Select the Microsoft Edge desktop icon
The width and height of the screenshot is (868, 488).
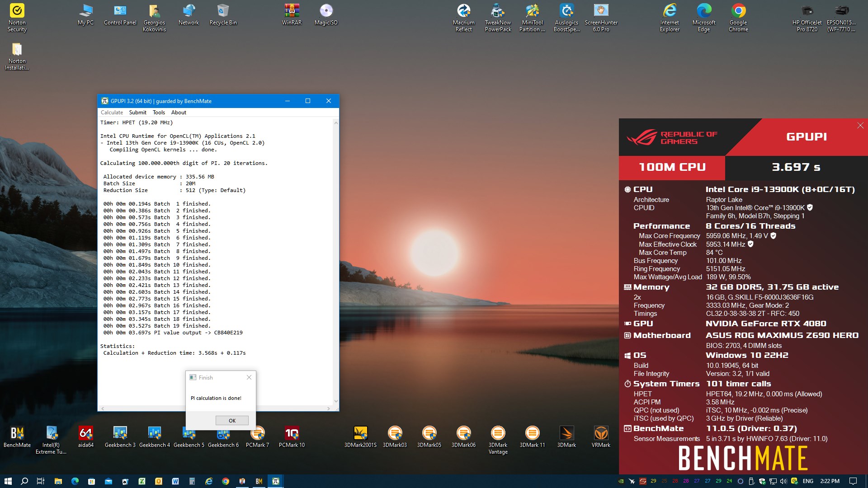point(704,18)
